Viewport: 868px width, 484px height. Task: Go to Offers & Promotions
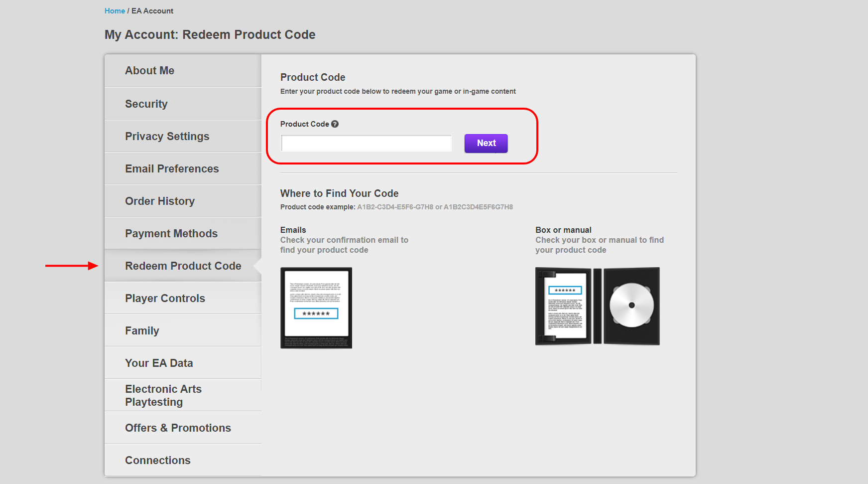[x=183, y=428]
